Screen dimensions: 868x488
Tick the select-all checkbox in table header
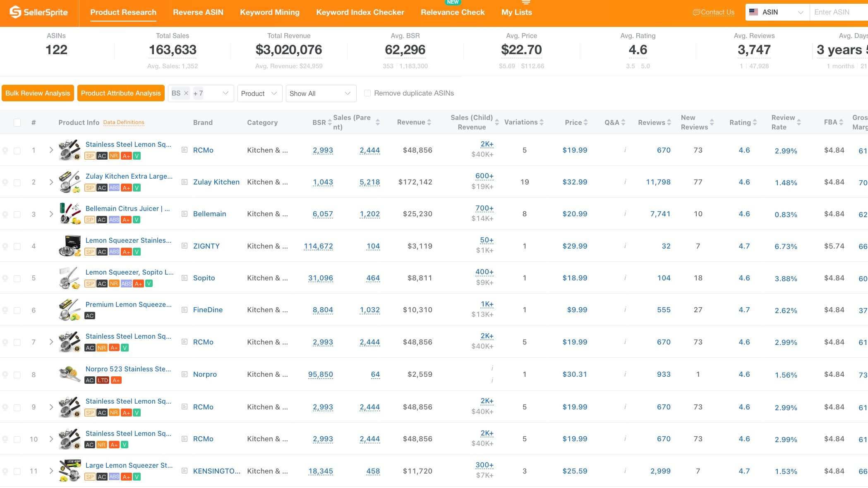[x=17, y=122]
